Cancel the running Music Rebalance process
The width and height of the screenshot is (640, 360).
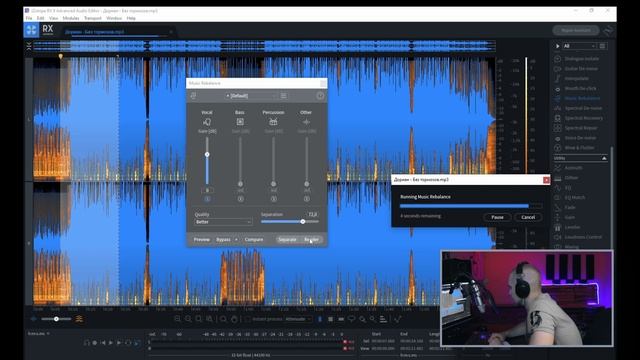[x=528, y=217]
